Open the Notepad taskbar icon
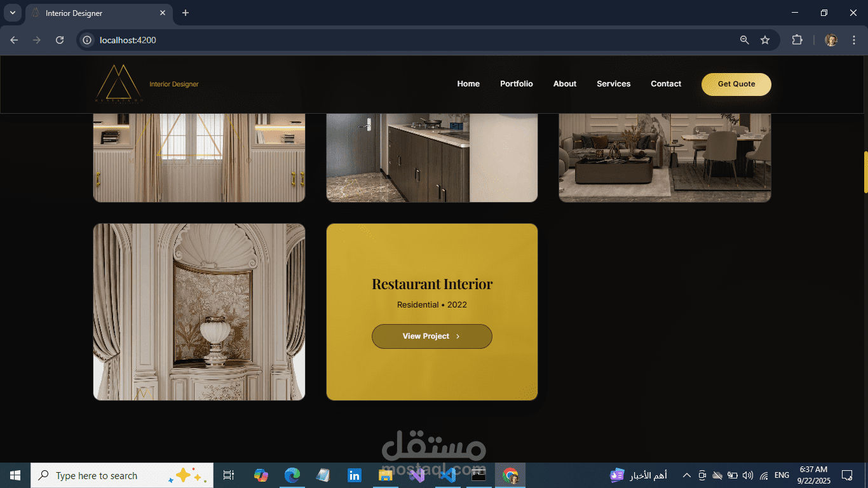The image size is (868, 488). [323, 475]
